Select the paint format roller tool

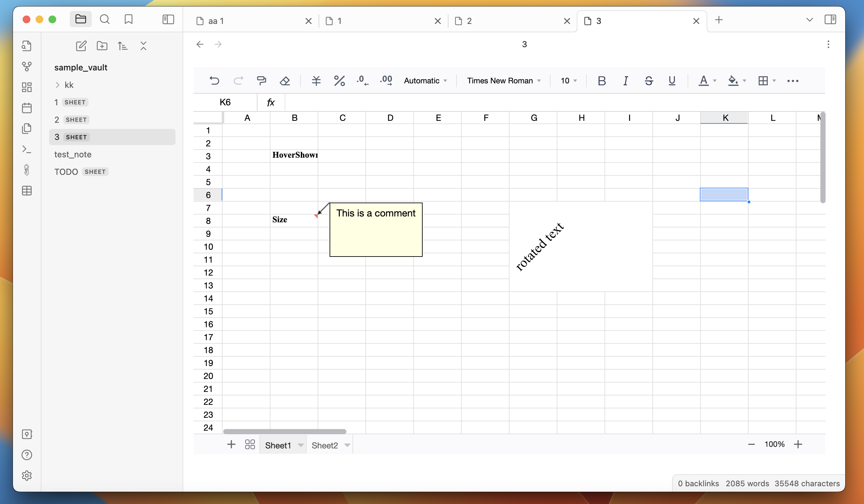click(x=261, y=80)
